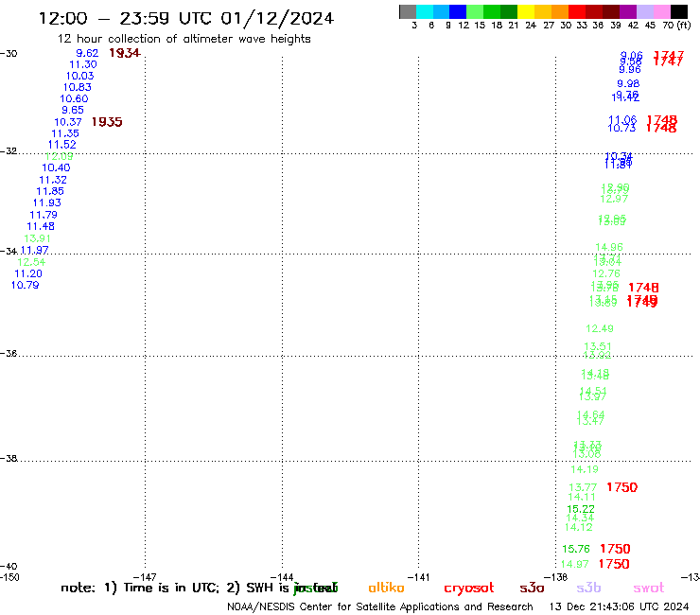Viewport: 700px width, 615px height.
Task: Select the 11.48 wave height value
Action: pos(41,226)
